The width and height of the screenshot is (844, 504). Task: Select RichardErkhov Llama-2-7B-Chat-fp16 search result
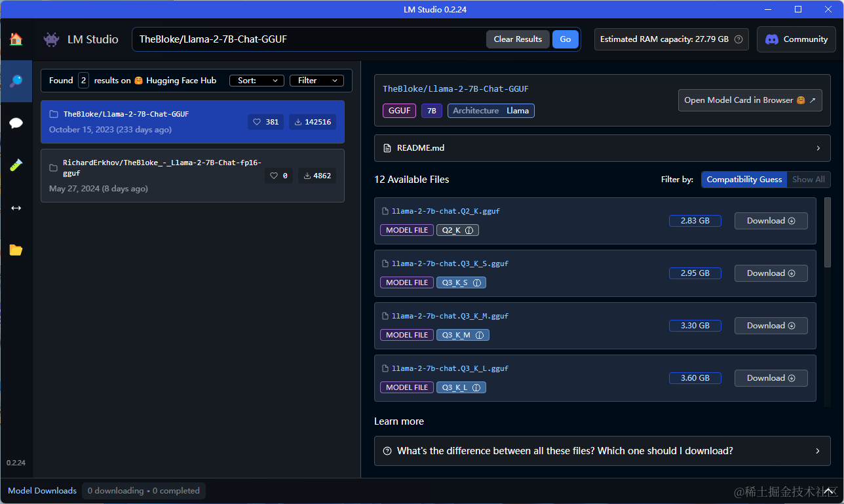pos(192,176)
